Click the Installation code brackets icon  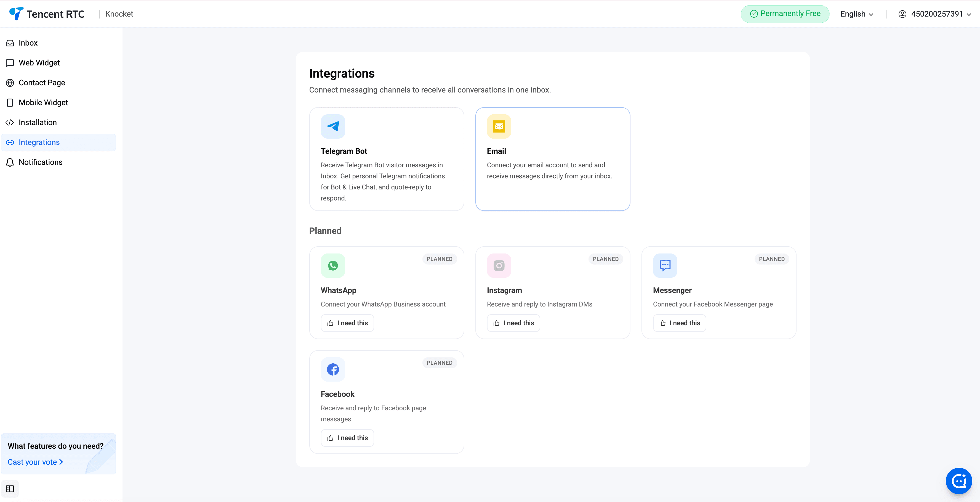[10, 123]
